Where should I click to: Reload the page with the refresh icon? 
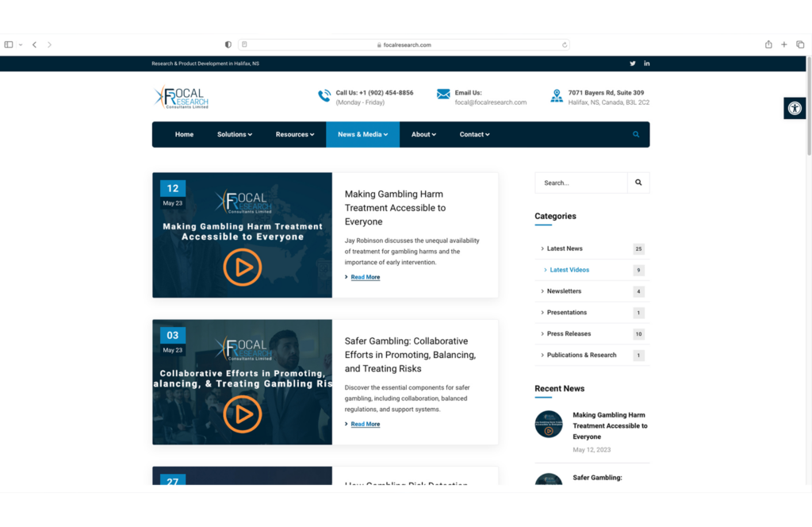565,45
